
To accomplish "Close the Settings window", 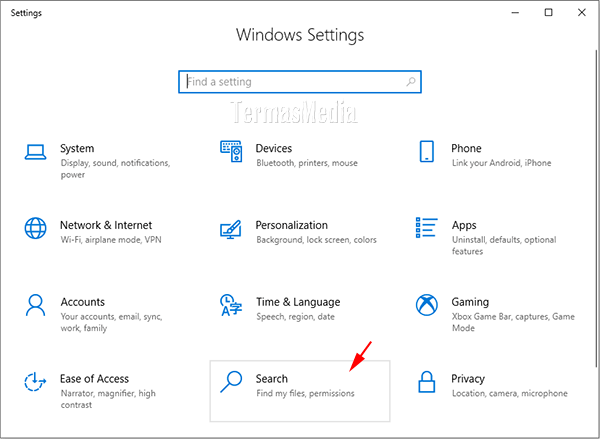I will click(x=582, y=13).
